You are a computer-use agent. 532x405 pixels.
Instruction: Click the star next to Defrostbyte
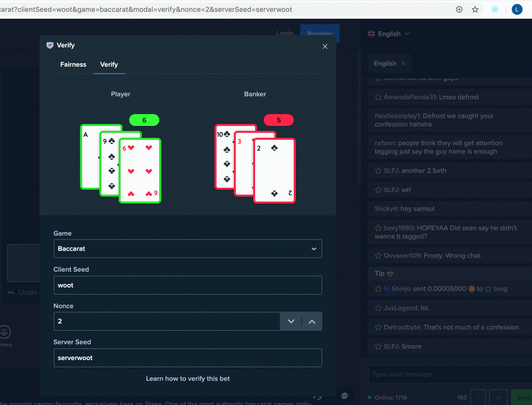[x=378, y=327]
